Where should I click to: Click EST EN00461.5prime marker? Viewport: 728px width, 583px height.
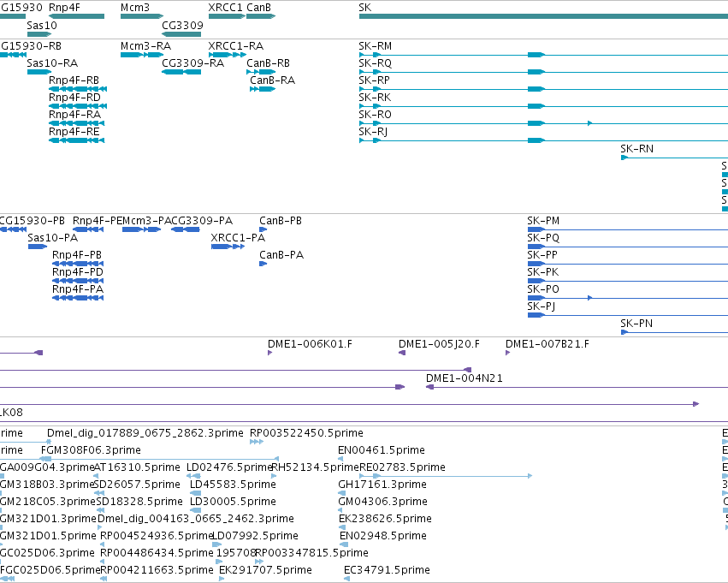[x=340, y=459]
